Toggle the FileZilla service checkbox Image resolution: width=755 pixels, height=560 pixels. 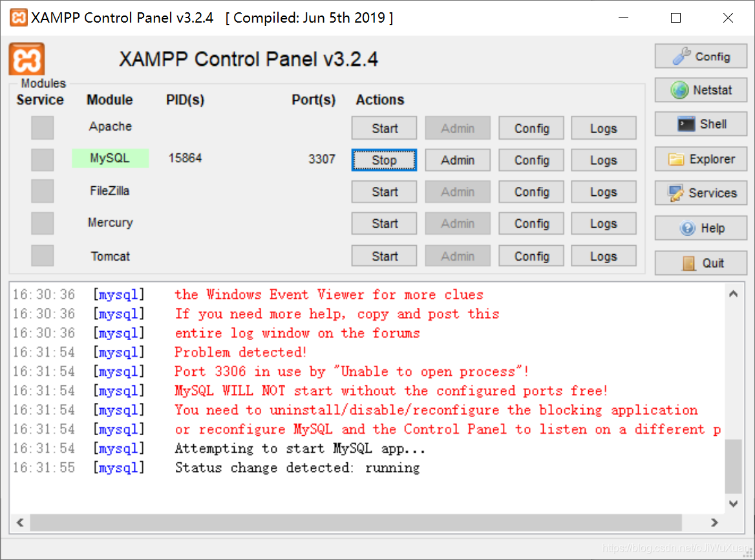coord(43,191)
